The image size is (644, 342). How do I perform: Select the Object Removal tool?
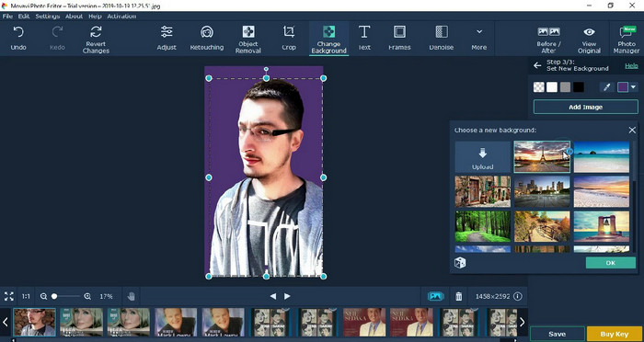point(248,40)
